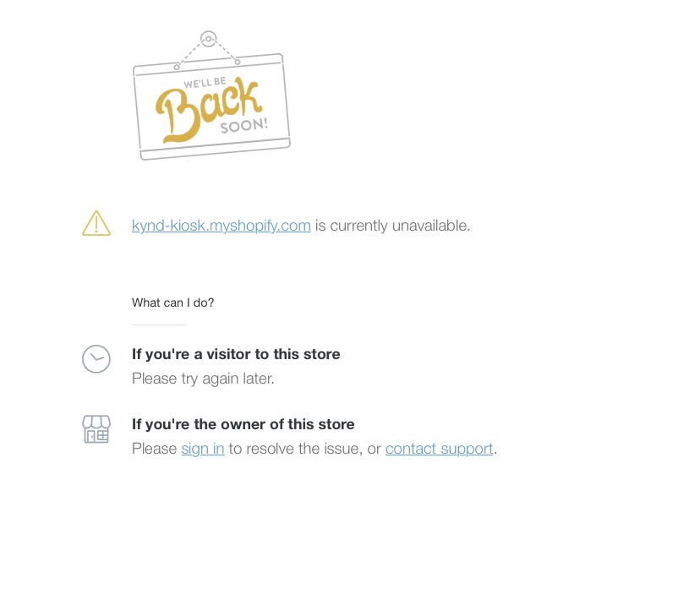The height and width of the screenshot is (594, 700).
Task: Click the owner of this store heading
Action: (243, 424)
